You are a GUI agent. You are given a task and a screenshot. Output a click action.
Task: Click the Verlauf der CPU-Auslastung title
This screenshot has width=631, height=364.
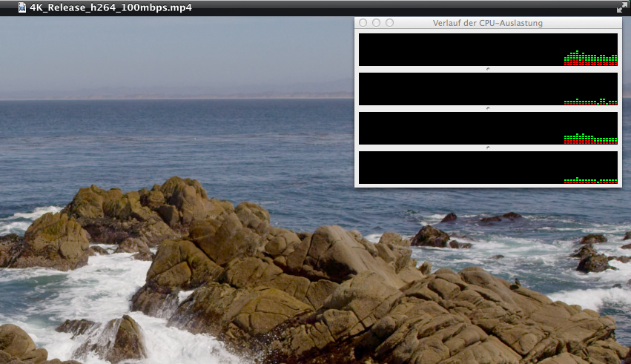[x=488, y=23]
